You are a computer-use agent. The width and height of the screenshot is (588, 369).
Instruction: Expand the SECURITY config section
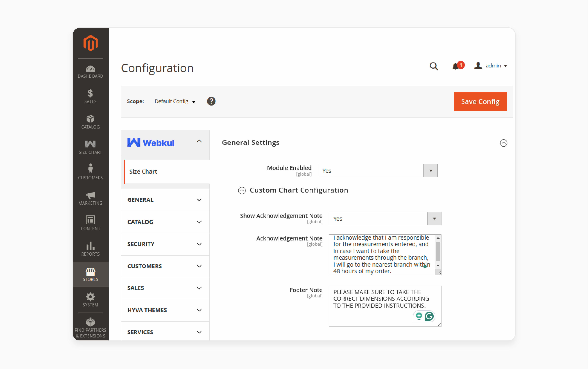(165, 244)
